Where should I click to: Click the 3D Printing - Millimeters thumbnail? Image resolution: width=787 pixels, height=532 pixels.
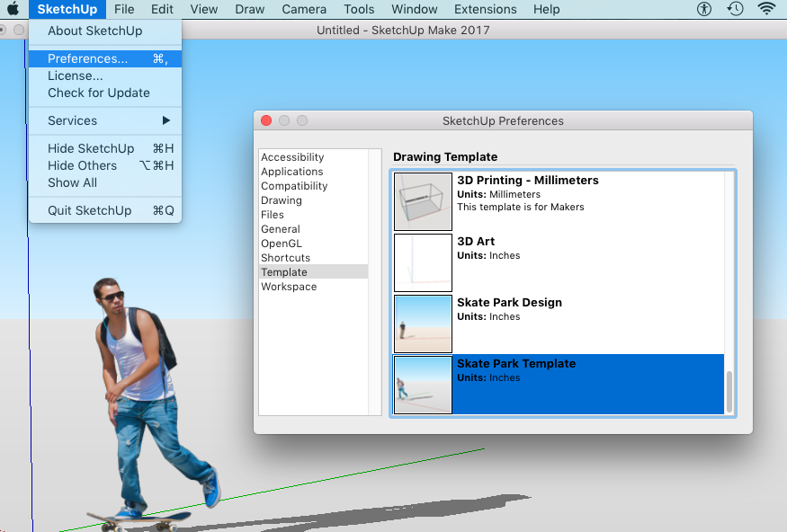tap(423, 201)
